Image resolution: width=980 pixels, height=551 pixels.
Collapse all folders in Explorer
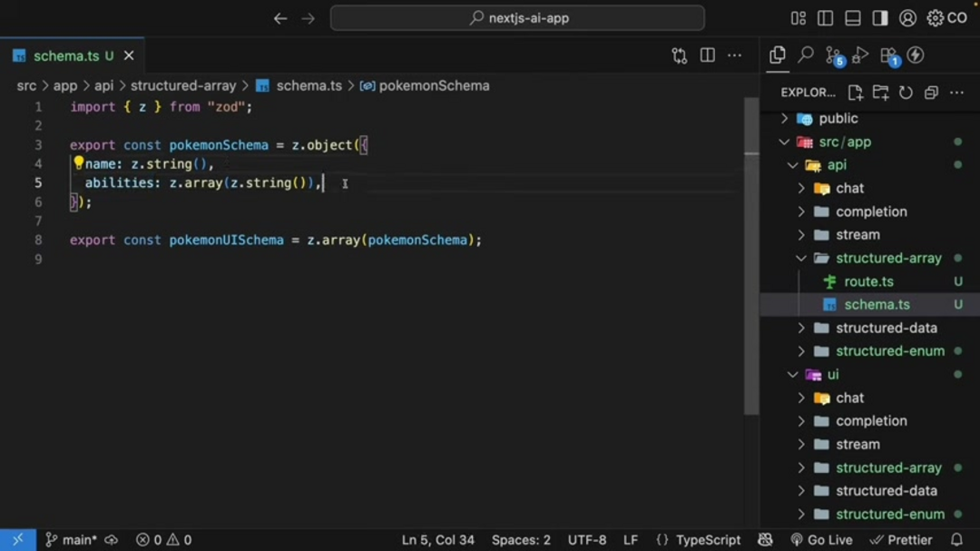tap(931, 93)
